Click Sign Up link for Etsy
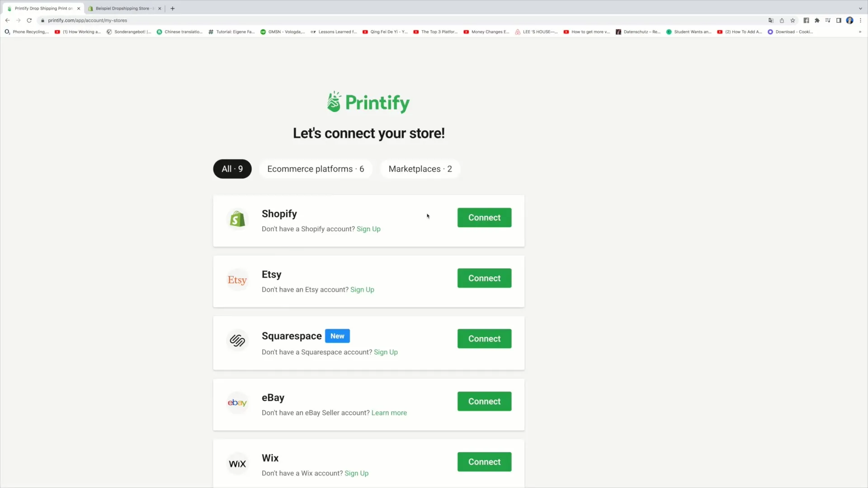The height and width of the screenshot is (488, 868). click(x=362, y=290)
